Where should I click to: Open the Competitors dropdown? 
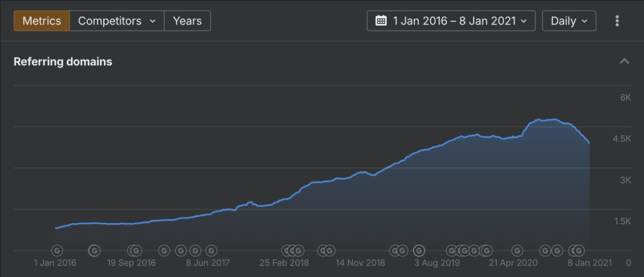[116, 21]
